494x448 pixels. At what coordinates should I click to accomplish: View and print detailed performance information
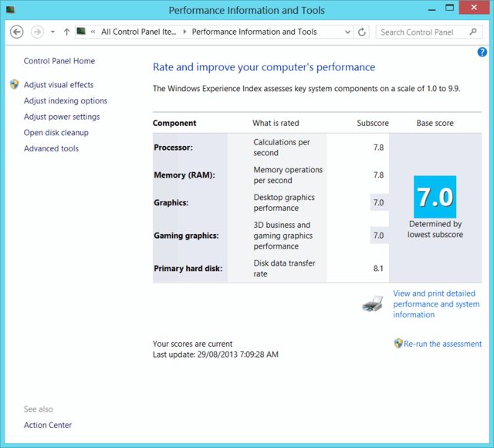tap(436, 304)
